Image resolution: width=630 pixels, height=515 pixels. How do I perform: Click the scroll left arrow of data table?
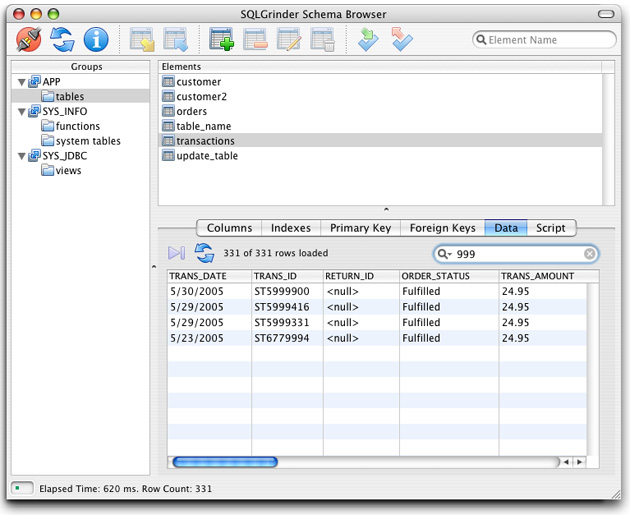(566, 462)
